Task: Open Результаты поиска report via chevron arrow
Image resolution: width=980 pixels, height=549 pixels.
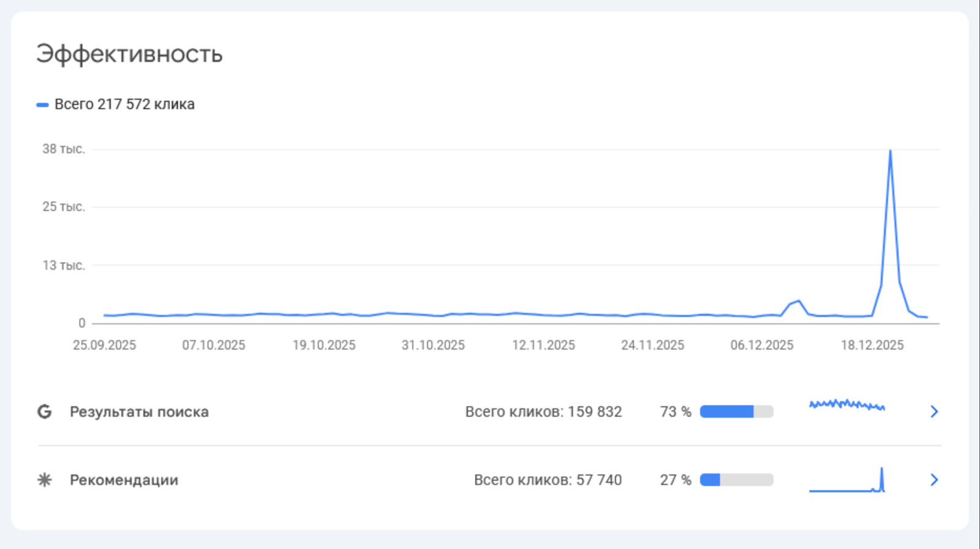Action: point(934,412)
